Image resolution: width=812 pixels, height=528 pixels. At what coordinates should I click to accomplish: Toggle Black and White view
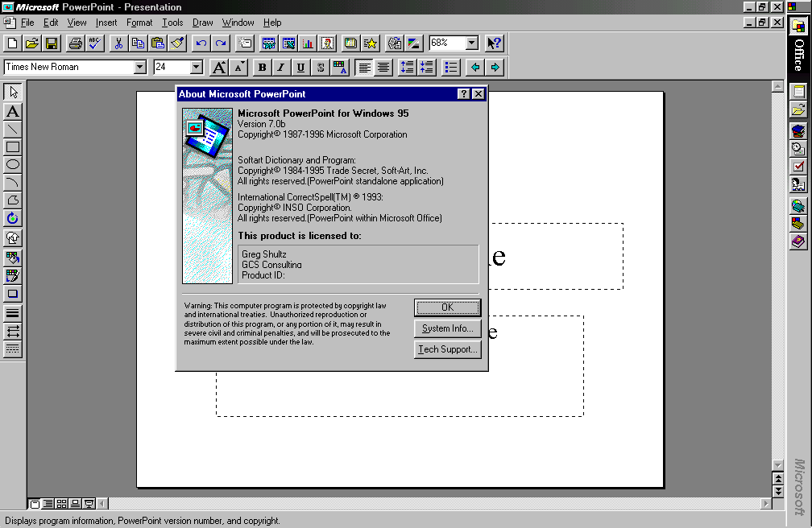(x=414, y=43)
